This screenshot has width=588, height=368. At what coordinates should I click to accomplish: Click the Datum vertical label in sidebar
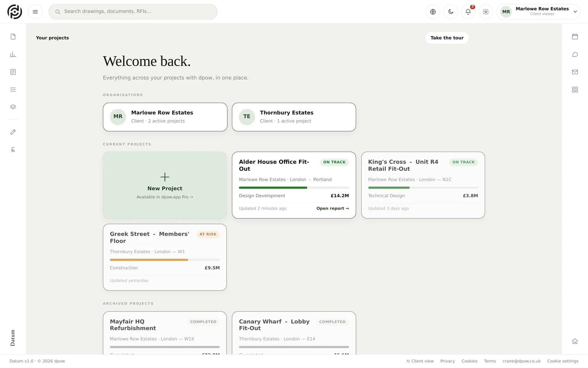(x=13, y=338)
